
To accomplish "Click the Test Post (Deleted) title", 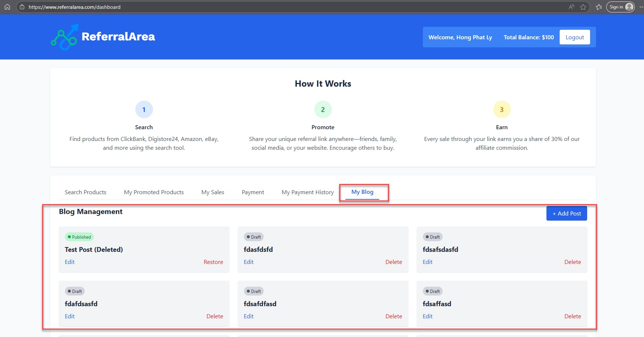I will click(94, 249).
